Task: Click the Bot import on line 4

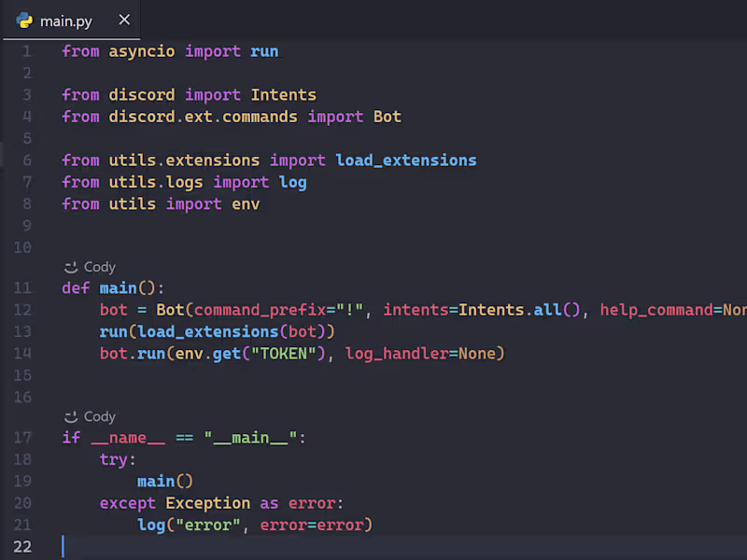Action: click(387, 117)
